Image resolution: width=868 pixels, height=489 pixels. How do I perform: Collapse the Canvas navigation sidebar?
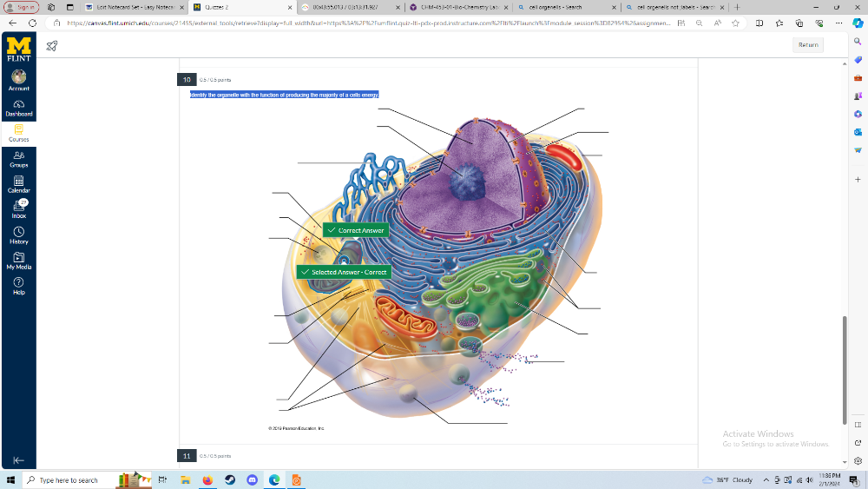click(x=18, y=460)
